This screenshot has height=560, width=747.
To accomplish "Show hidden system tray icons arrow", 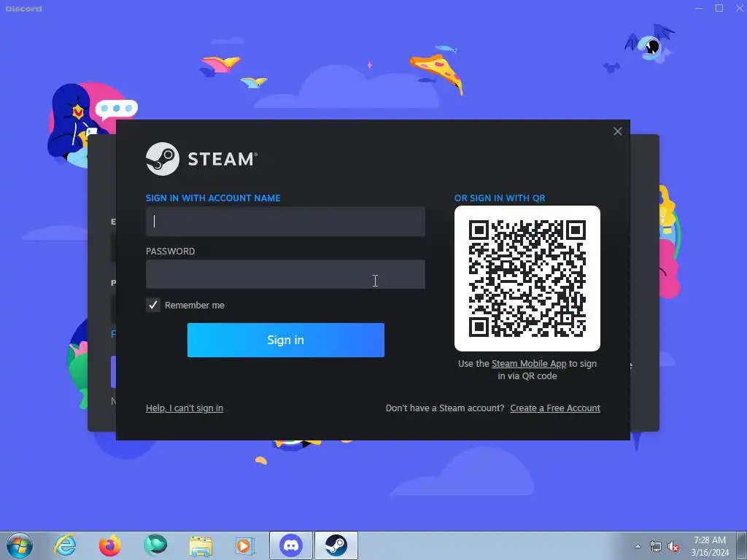I will click(638, 546).
